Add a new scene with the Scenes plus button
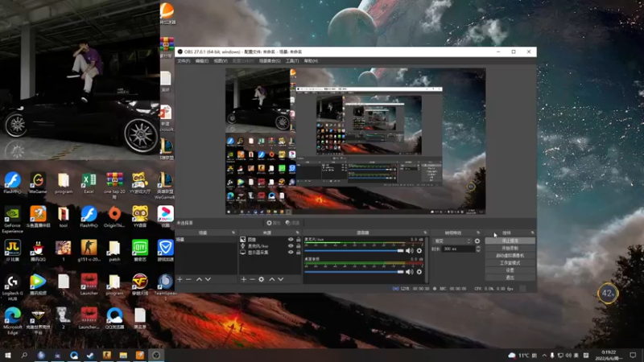The image size is (644, 362). (x=180, y=279)
